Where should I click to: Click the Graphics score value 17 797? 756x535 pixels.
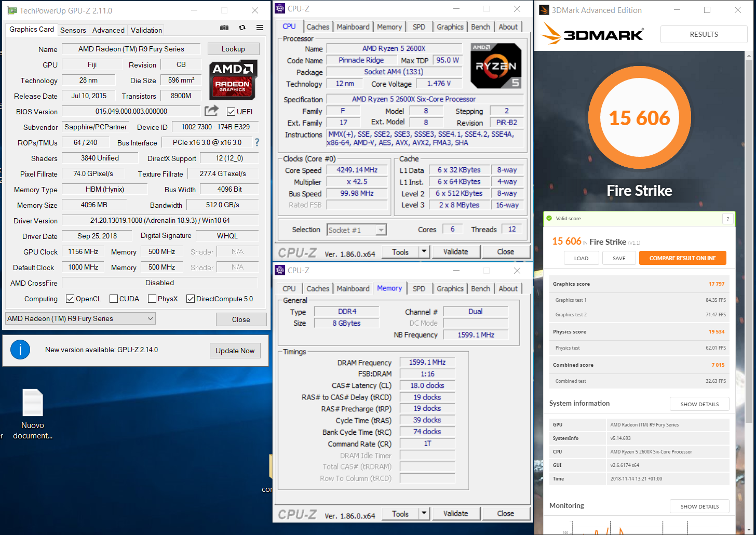click(x=717, y=284)
